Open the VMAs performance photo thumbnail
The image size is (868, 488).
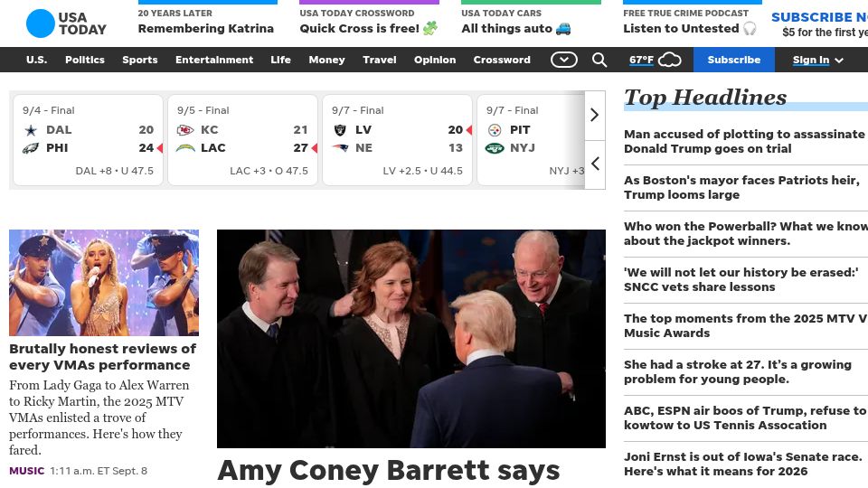click(104, 283)
